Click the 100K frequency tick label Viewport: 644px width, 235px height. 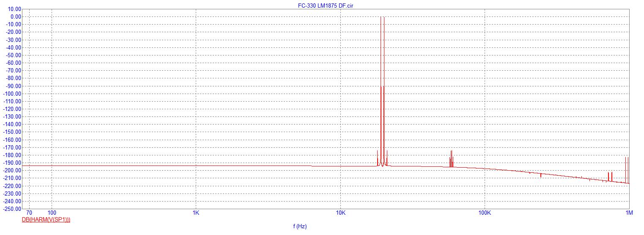(x=485, y=213)
